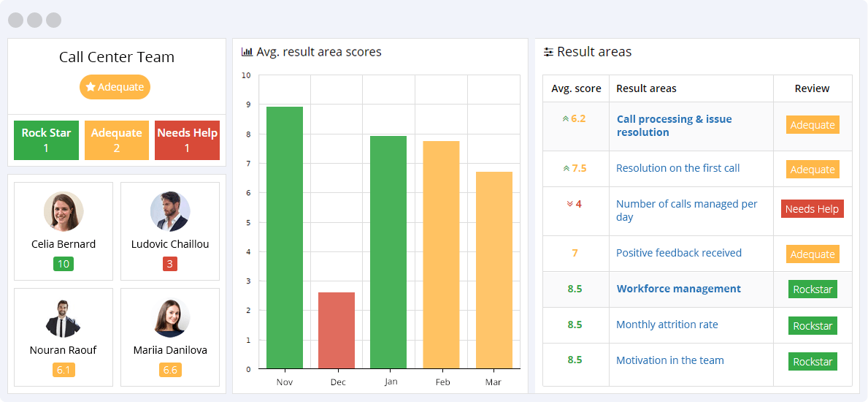Open Celia Bernard's profile photo
Screen dimensions: 868x402
64,212
